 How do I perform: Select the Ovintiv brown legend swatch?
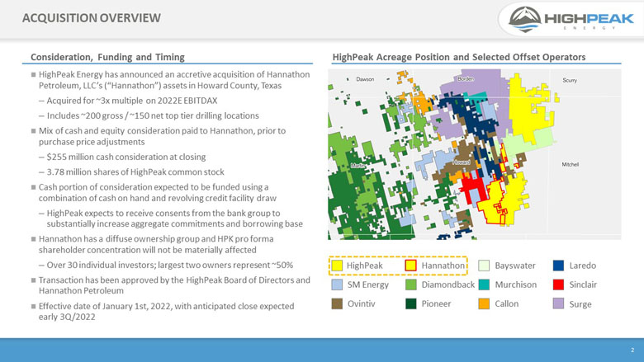(x=337, y=303)
